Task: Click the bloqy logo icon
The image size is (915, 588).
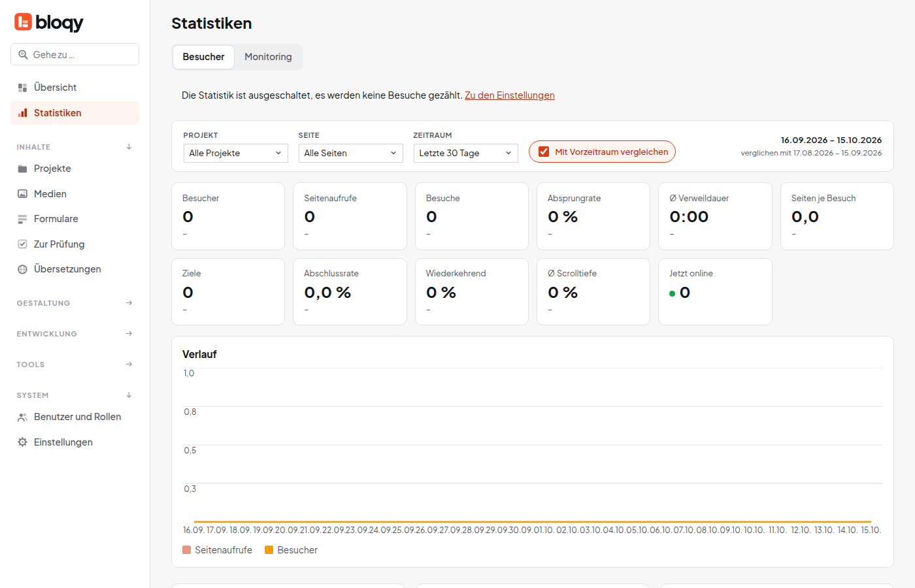Action: click(23, 22)
